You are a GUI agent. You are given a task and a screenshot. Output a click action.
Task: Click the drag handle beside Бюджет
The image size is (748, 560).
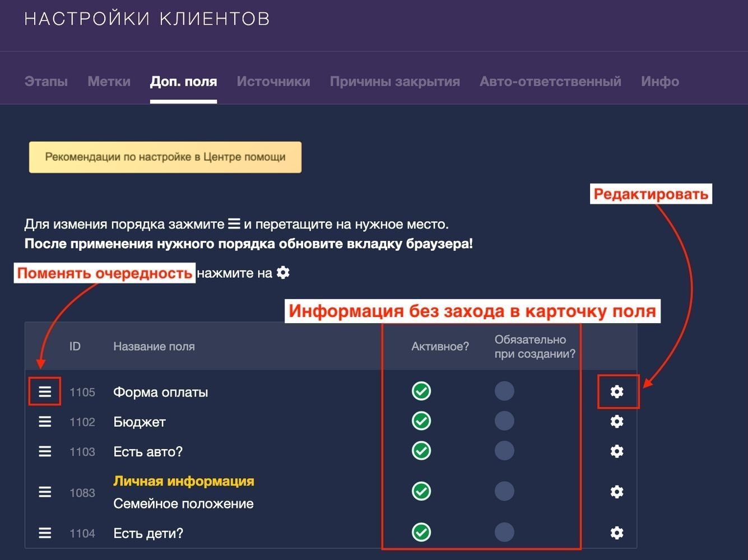[45, 421]
